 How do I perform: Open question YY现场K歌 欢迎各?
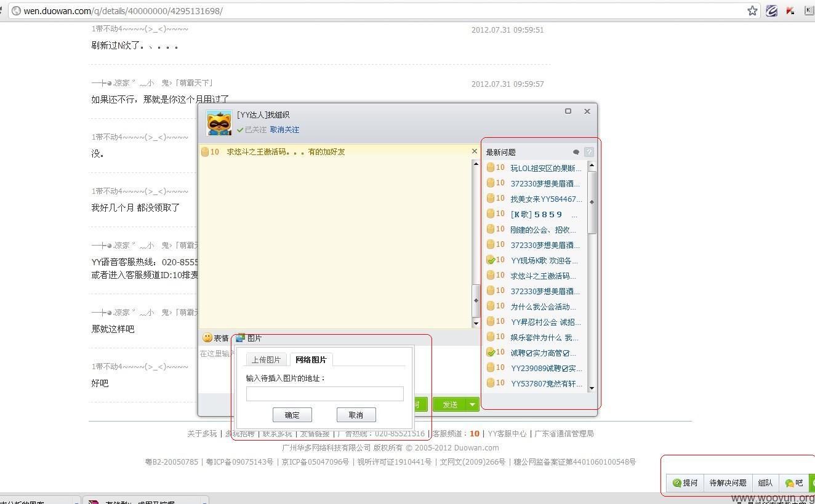point(544,260)
